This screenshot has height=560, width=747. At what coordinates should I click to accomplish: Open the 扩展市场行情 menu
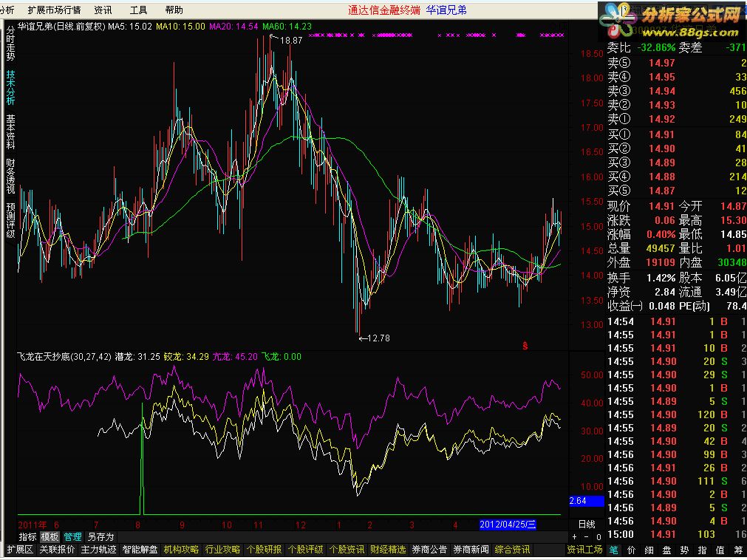coord(54,10)
